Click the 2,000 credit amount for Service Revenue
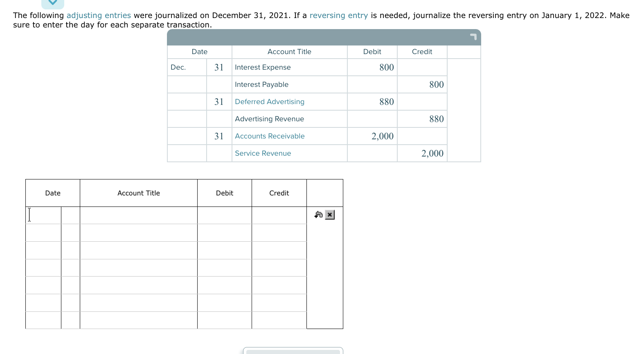Screen dimensions: 644x354 (x=432, y=153)
